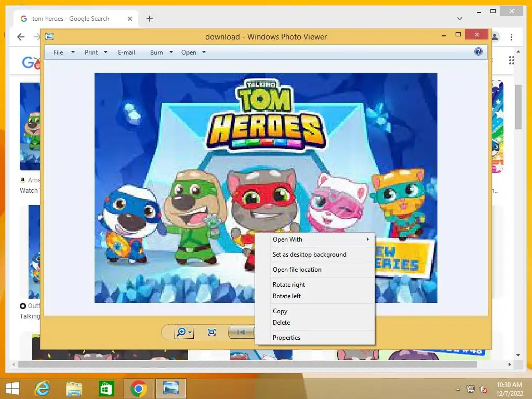The height and width of the screenshot is (399, 532).
Task: Expand the Burn menu dropdown arrow
Action: (x=171, y=52)
